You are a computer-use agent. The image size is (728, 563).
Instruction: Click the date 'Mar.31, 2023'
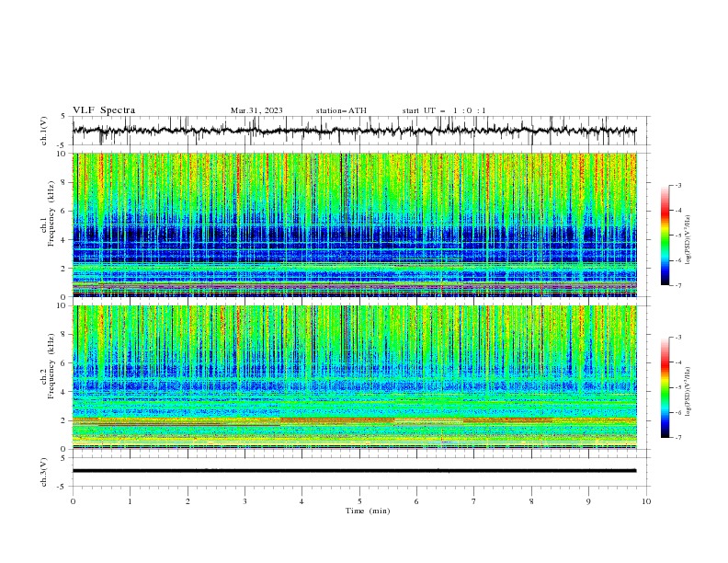click(x=256, y=110)
